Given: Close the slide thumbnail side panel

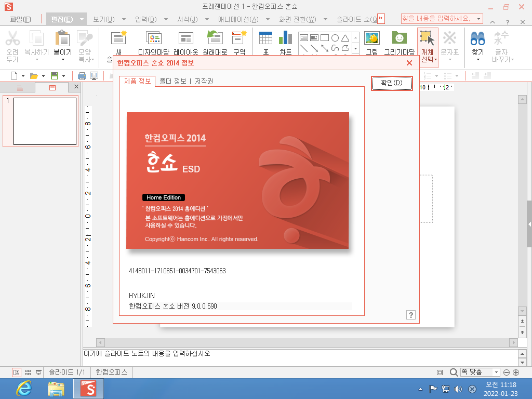Looking at the screenshot, I should coord(76,87).
